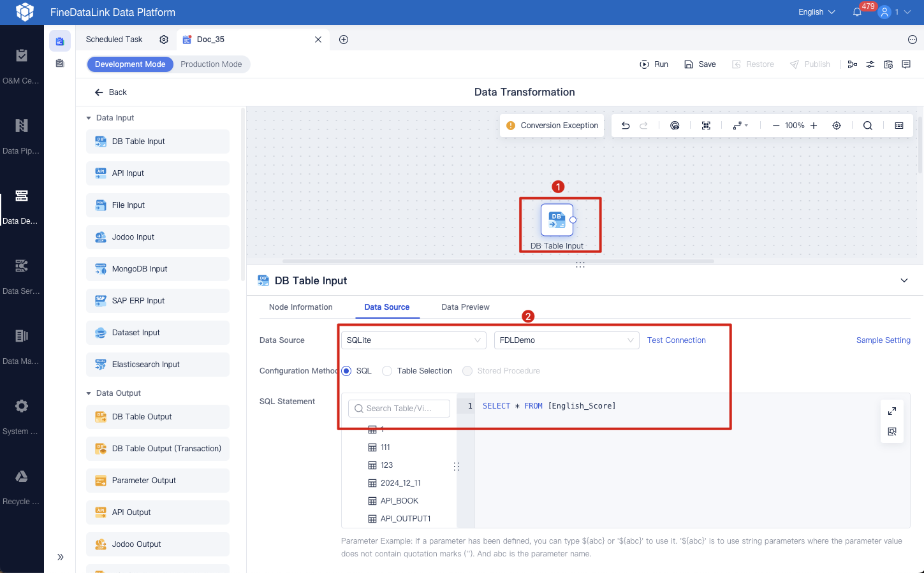924x573 pixels.
Task: Expand SQL editor to fullscreen
Action: [892, 411]
